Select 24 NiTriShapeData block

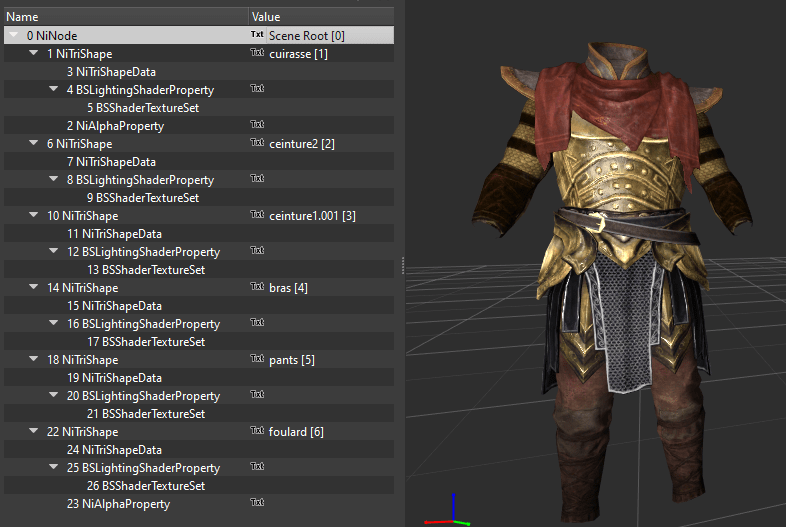click(x=114, y=450)
